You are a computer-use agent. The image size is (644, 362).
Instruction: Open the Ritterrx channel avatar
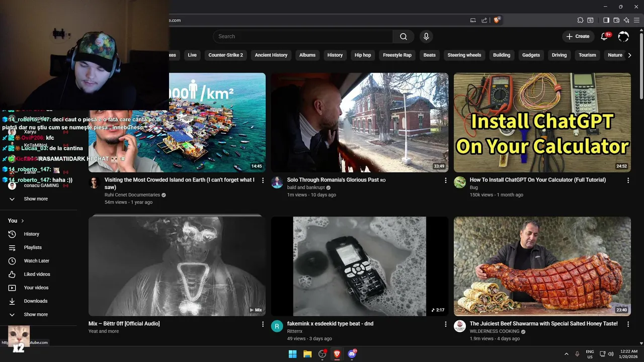click(277, 326)
